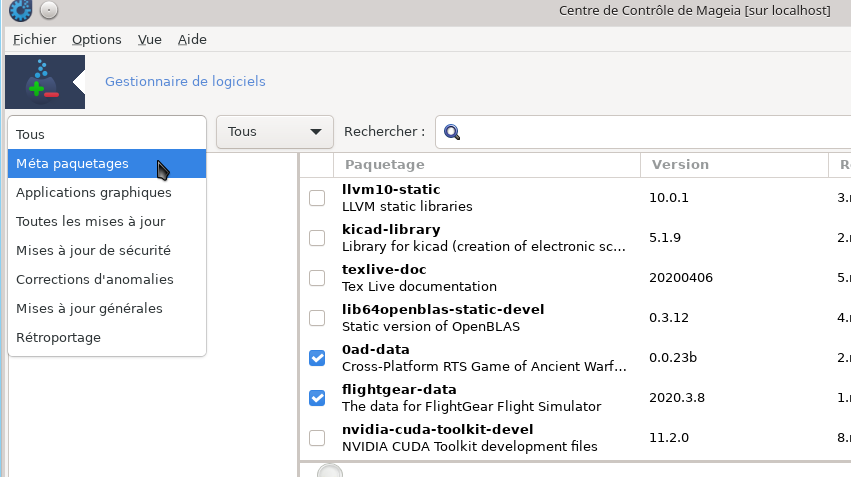
Task: Select the llvm10-static package row
Action: (575, 198)
